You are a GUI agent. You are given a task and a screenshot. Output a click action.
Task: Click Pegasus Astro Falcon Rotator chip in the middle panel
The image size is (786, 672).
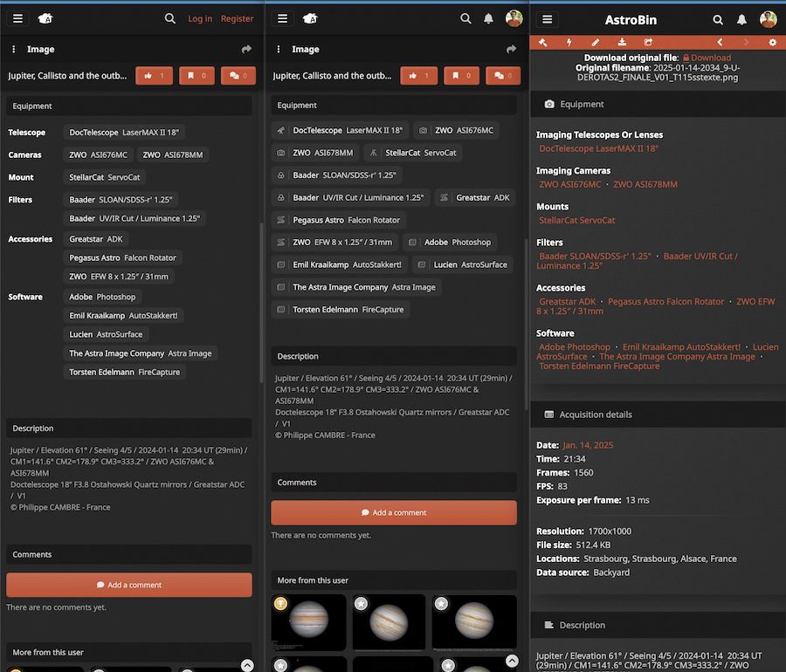click(339, 220)
